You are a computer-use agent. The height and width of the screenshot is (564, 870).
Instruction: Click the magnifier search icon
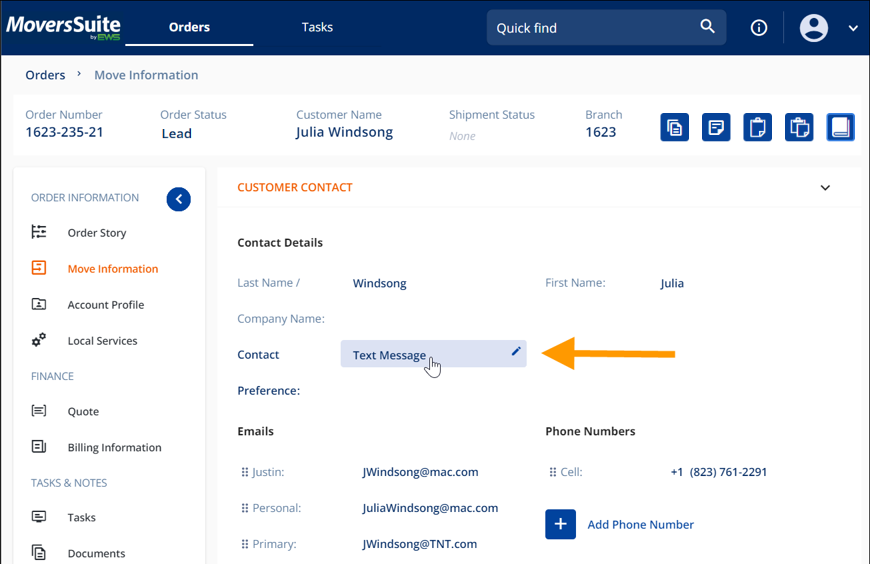(707, 26)
